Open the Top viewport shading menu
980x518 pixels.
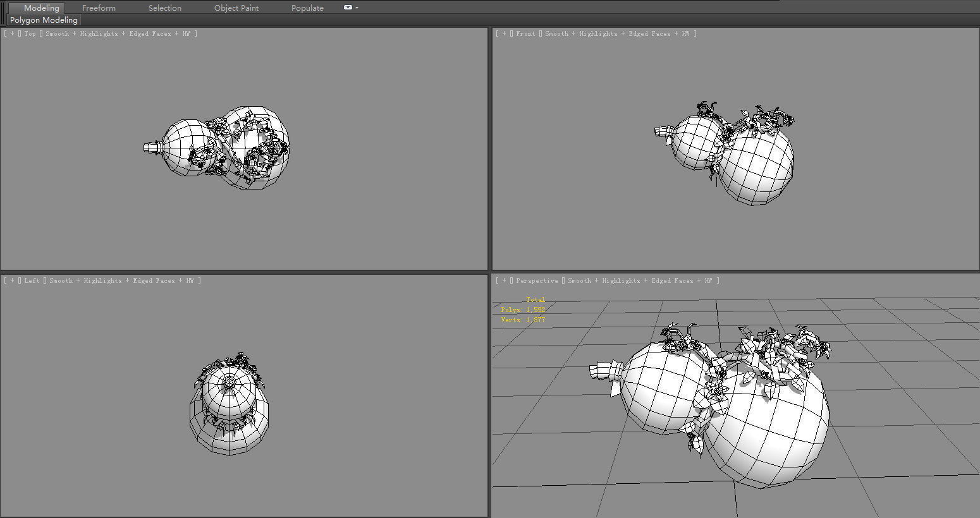click(117, 33)
